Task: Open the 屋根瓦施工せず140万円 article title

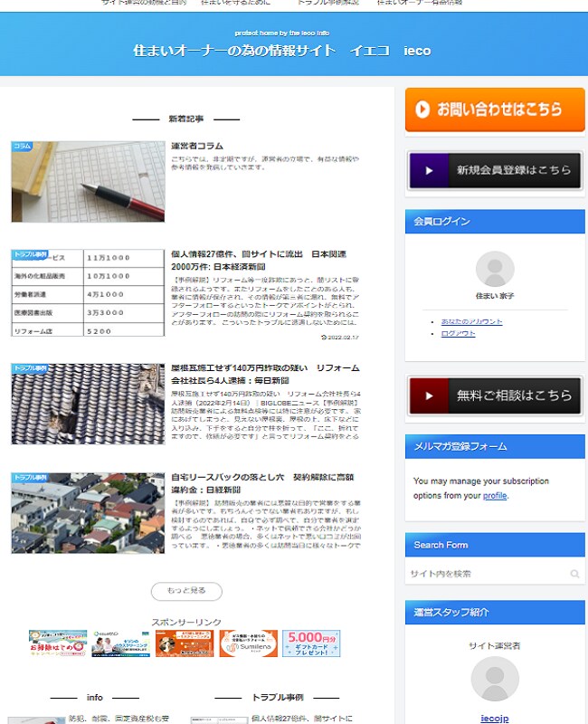Action: click(x=265, y=374)
